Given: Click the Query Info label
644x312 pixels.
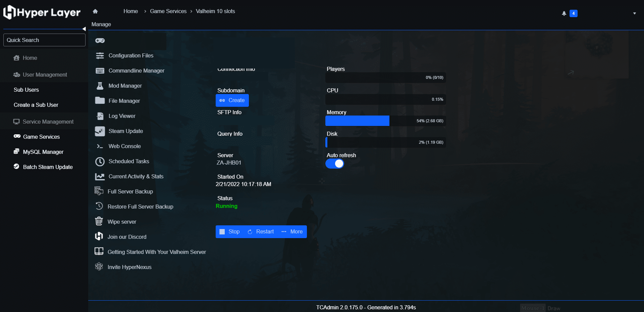Looking at the screenshot, I should point(230,134).
